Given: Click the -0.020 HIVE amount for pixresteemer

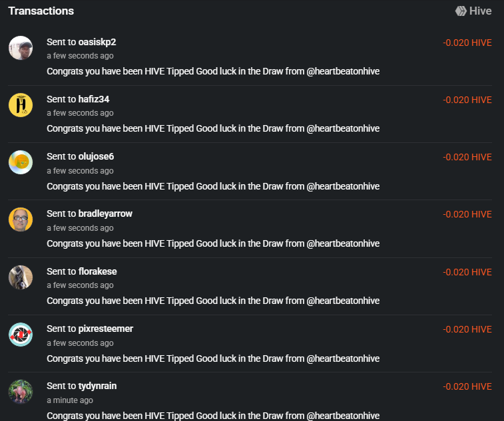Looking at the screenshot, I should pos(467,329).
